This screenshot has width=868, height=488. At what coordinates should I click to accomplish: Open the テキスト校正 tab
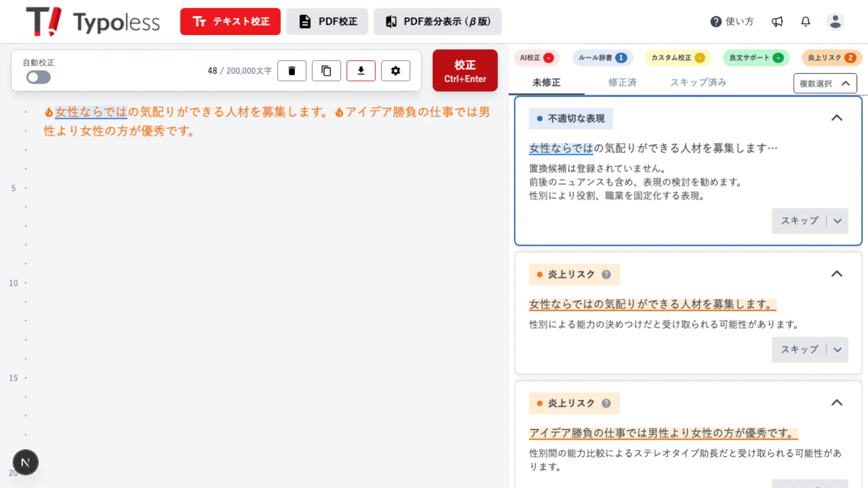pyautogui.click(x=230, y=21)
